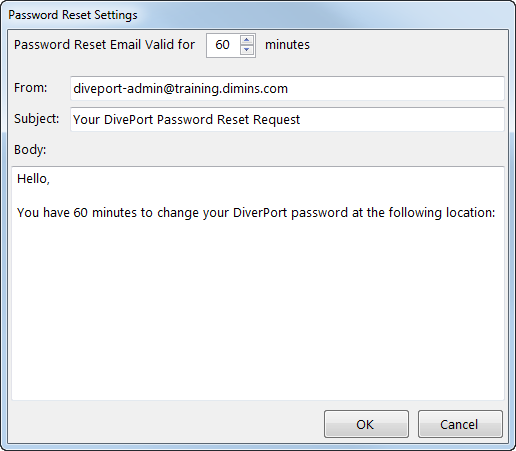This screenshot has height=451, width=516.
Task: Click the 'From:' label
Action: click(31, 88)
